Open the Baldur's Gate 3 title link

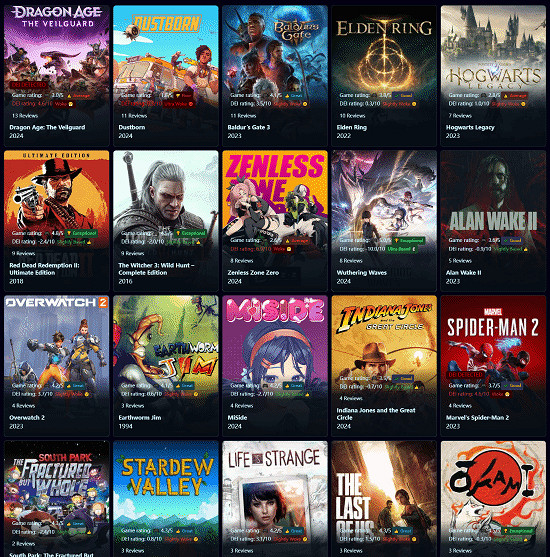[249, 127]
